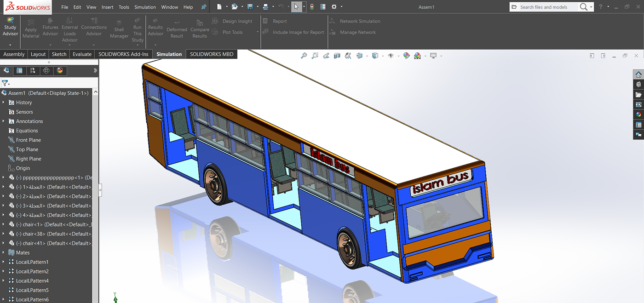Switch to the FeatureManager design tree tab
The image size is (644, 303).
click(6, 70)
